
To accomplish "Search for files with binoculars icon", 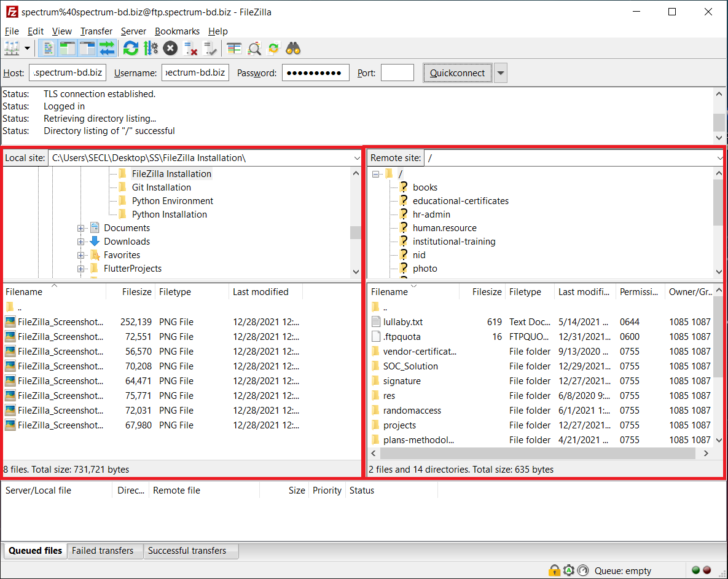I will [294, 49].
